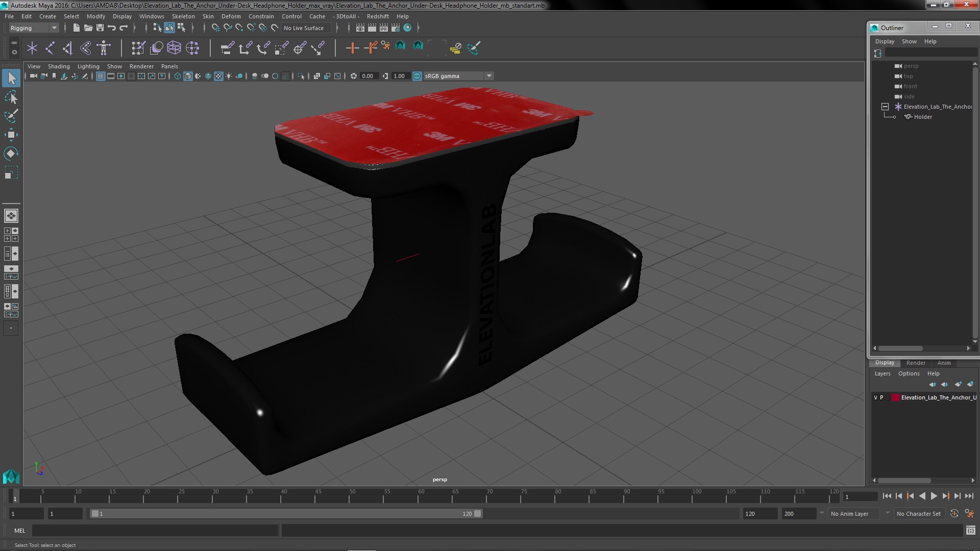Click the toolbox dots expander button
The height and width of the screenshot is (551, 980).
tap(11, 328)
